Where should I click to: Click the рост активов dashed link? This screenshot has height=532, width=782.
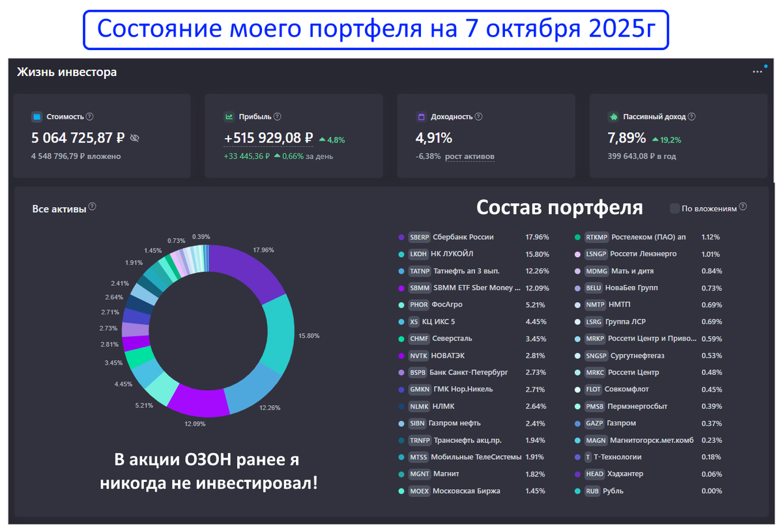pos(470,157)
